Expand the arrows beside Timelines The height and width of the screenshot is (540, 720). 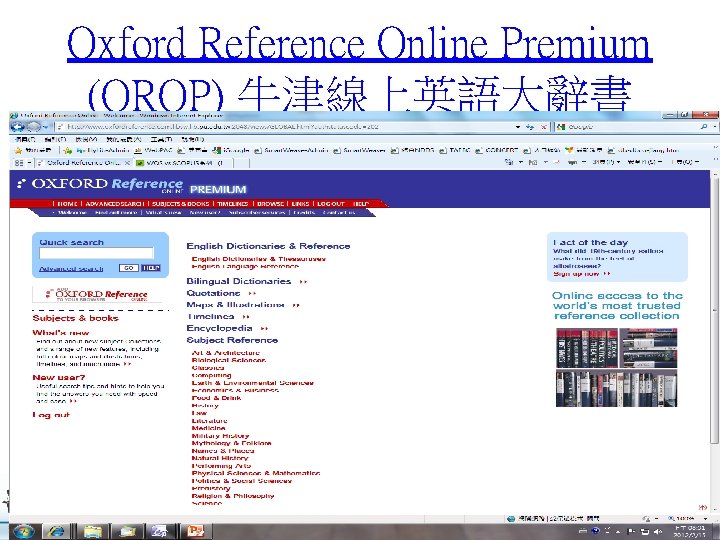246,317
